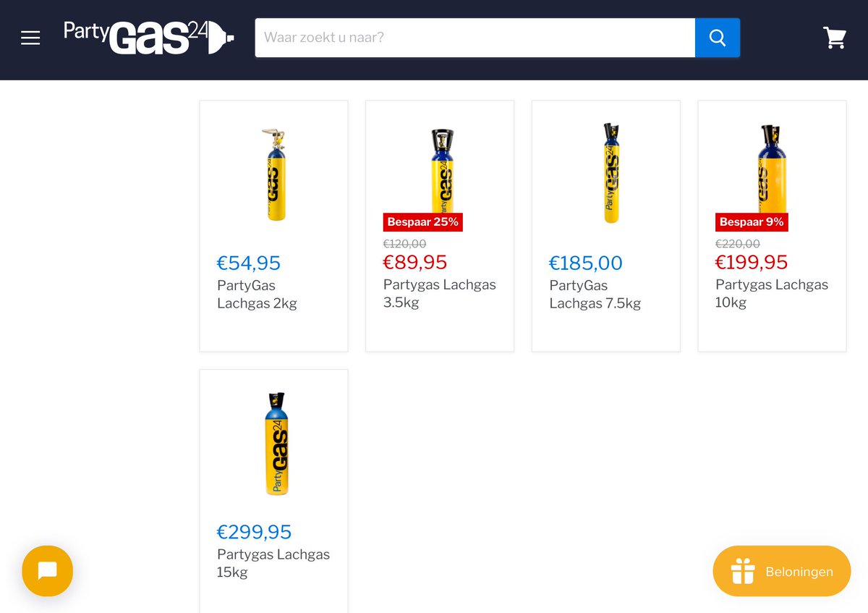Open the shopping cart
The width and height of the screenshot is (868, 613).
[x=835, y=38]
